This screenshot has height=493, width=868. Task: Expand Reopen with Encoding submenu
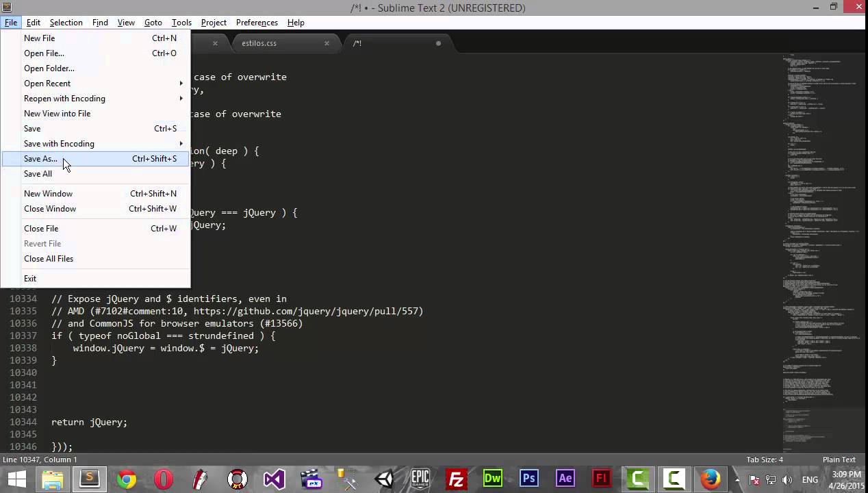[x=96, y=99]
